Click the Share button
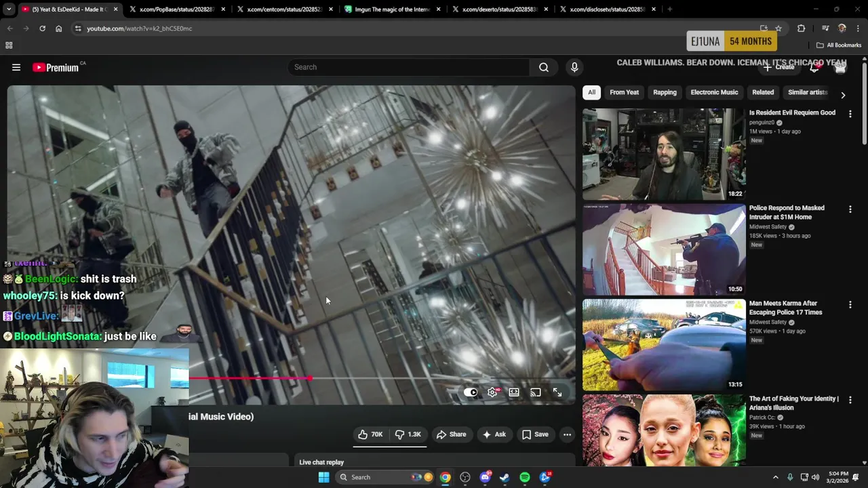This screenshot has width=868, height=488. (452, 434)
